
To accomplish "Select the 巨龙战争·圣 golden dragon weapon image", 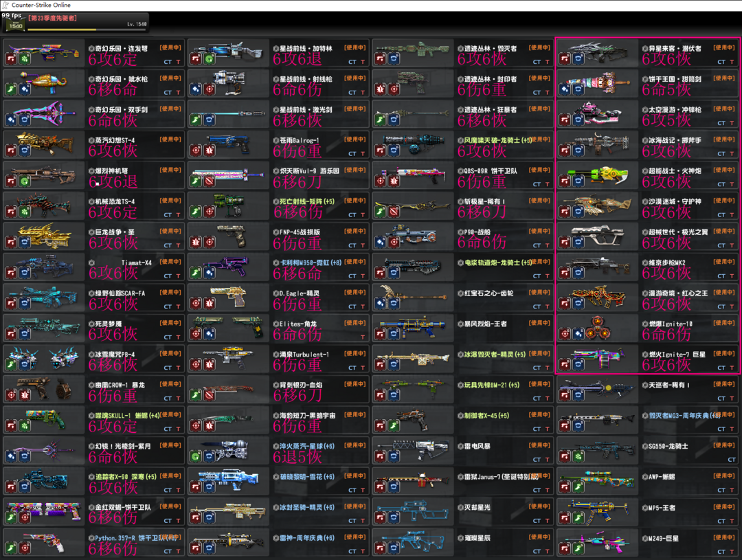I will pyautogui.click(x=44, y=235).
